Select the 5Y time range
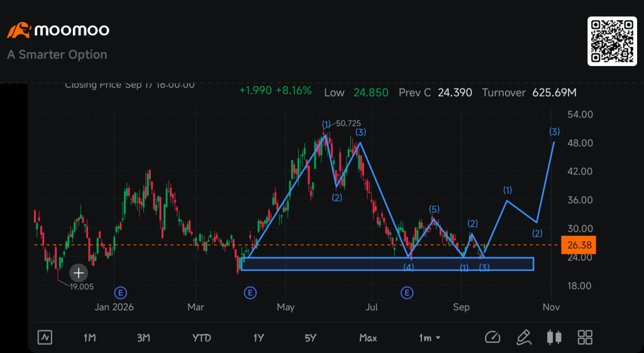This screenshot has width=644, height=353. [311, 338]
